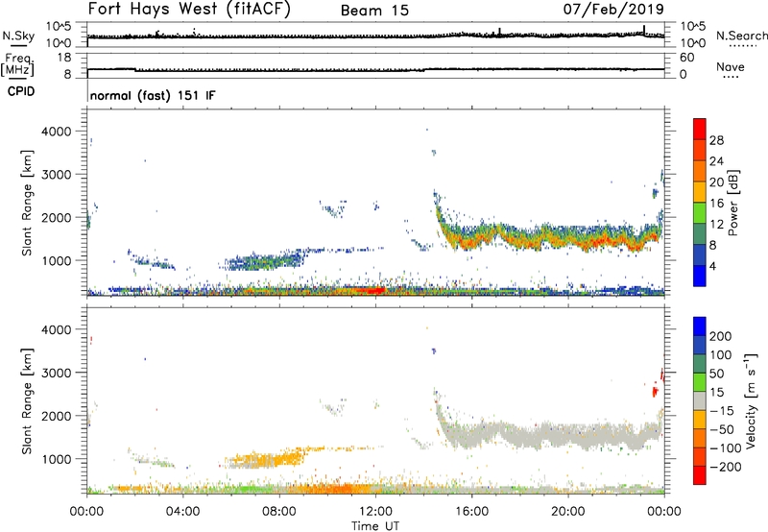Click the '3000' tick on the velocity panel
768x532 pixels.
coord(56,373)
